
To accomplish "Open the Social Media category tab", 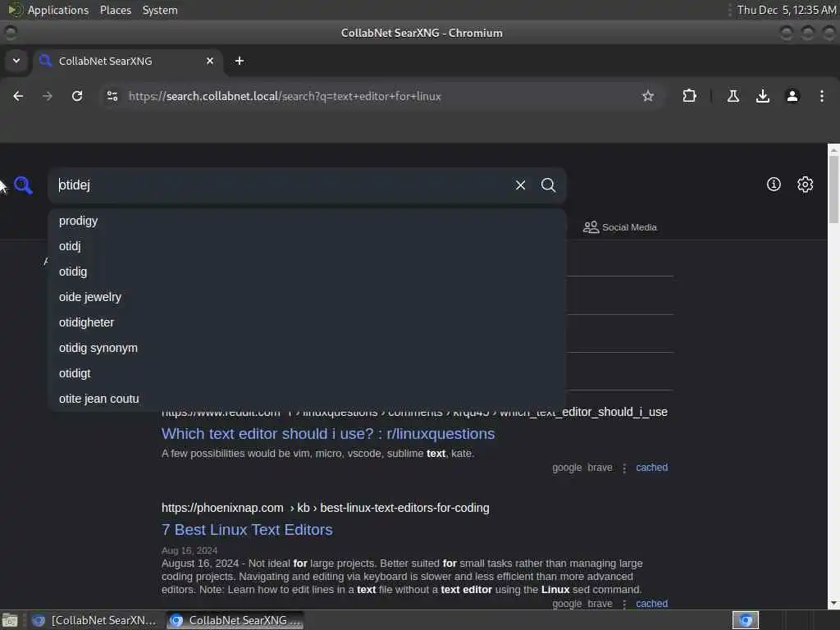I will tap(620, 227).
